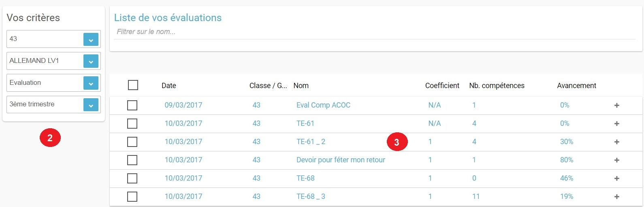Viewport: 644px width, 207px height.
Task: Open the Devoir pour fêter mon retour evaluation
Action: pyautogui.click(x=341, y=160)
